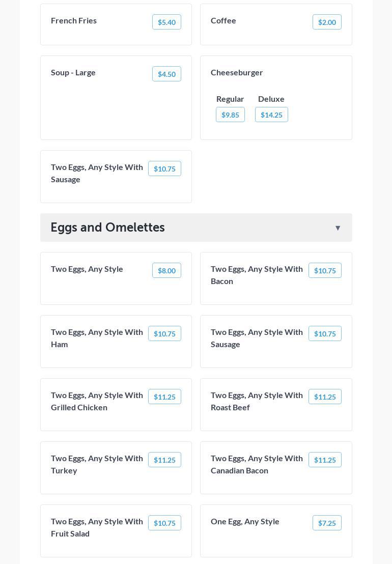The height and width of the screenshot is (564, 392).
Task: Add Two Eggs With Grilled Chicken $11.25
Action: (x=164, y=397)
